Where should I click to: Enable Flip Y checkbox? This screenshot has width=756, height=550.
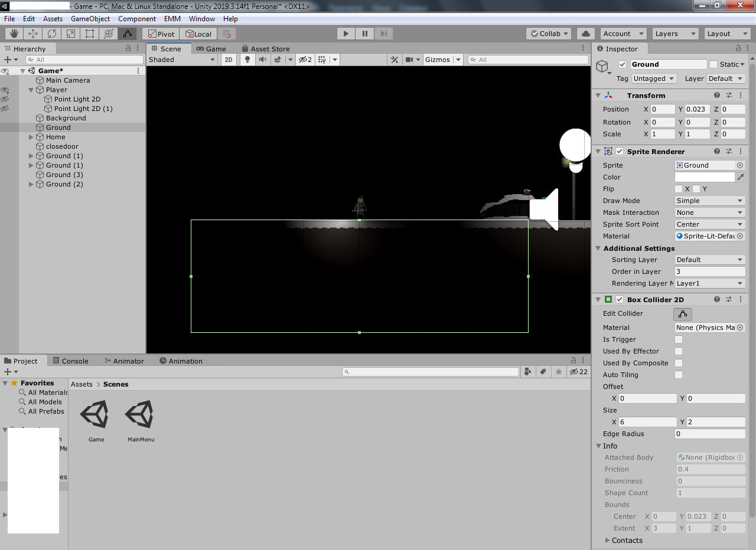[696, 189]
